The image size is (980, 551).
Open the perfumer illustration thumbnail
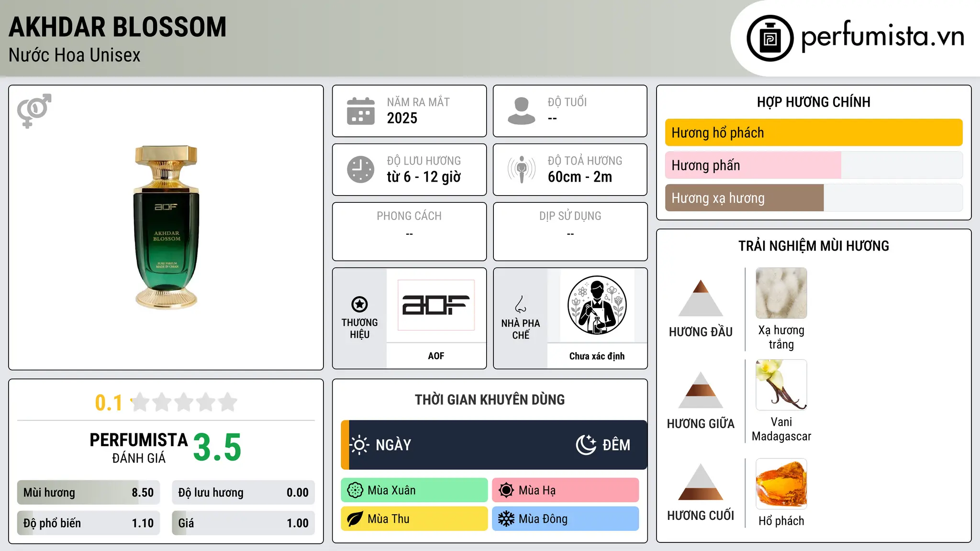click(597, 305)
